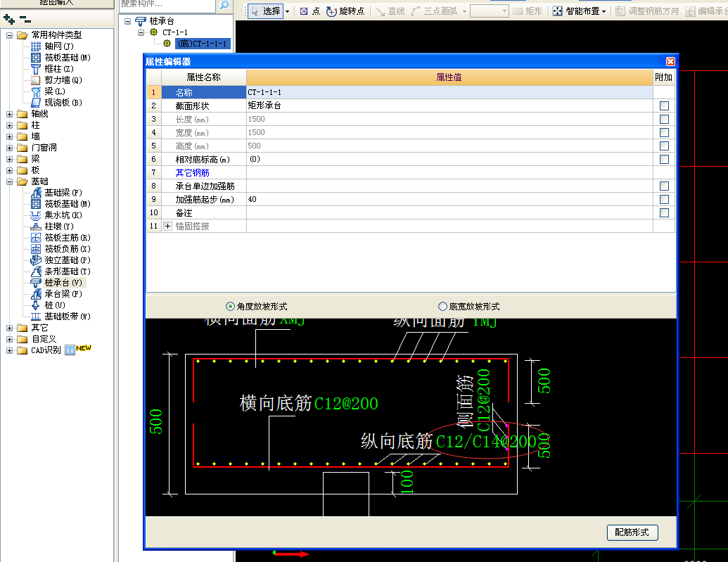
Task: Select 桩 (U) icon
Action: 36,305
